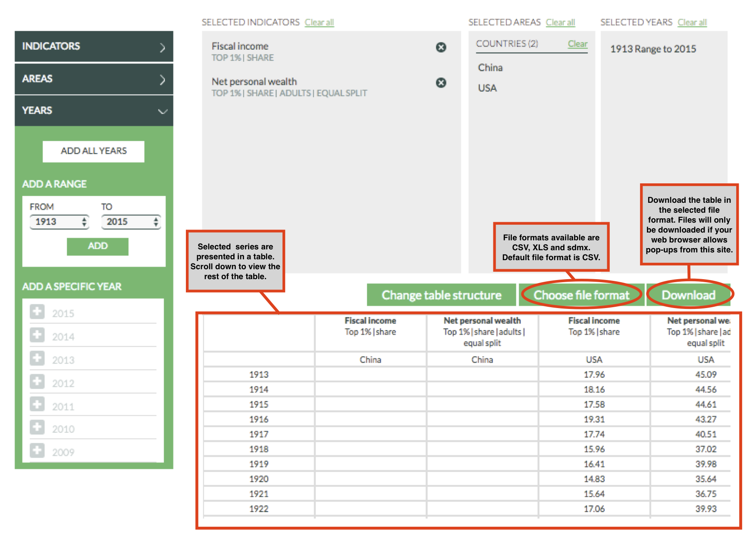
Task: Add year 2012 with plus icon
Action: 37,381
